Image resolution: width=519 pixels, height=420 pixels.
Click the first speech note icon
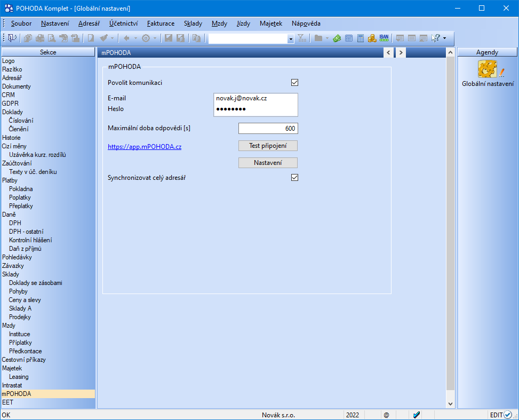point(400,38)
